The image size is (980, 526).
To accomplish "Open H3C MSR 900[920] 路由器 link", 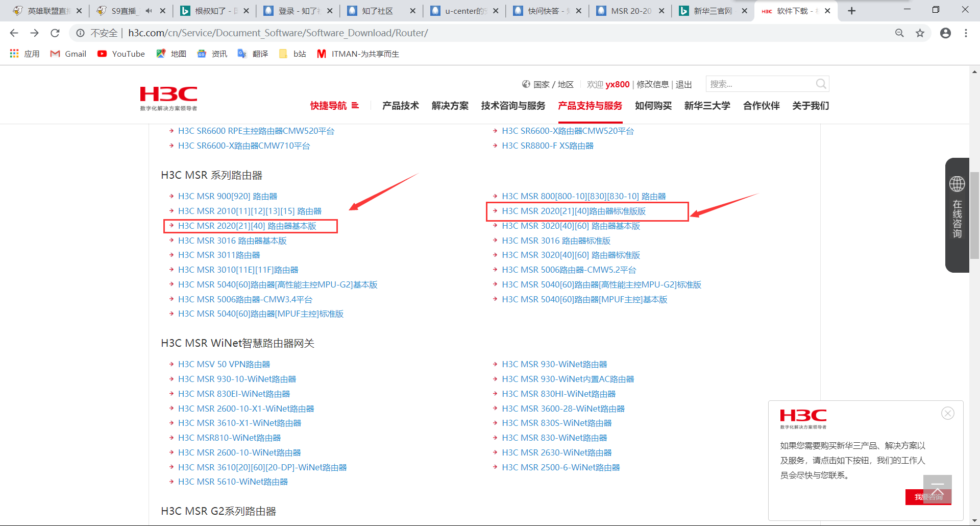I will (228, 196).
